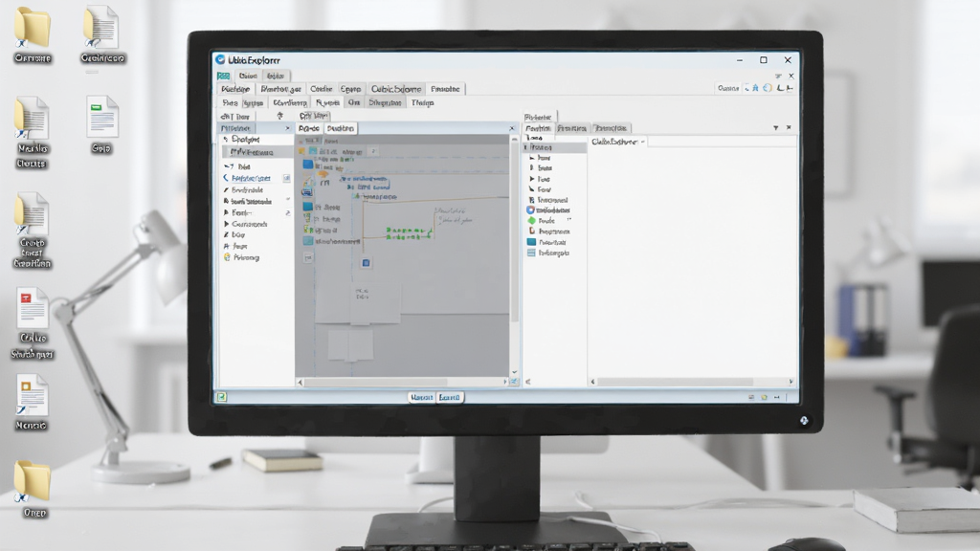
Task: Click the green icon in the status bar
Action: point(221,397)
